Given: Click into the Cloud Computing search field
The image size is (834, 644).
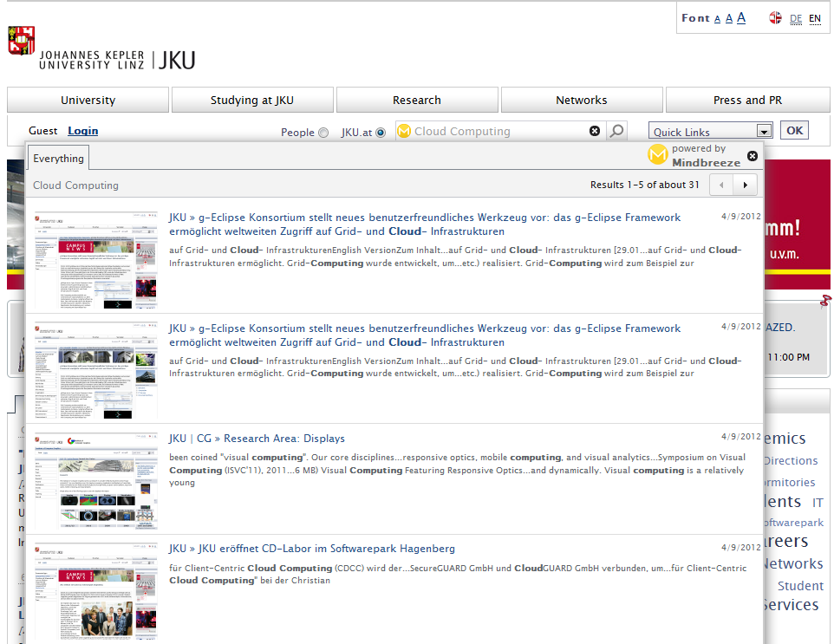Looking at the screenshot, I should tap(498, 132).
